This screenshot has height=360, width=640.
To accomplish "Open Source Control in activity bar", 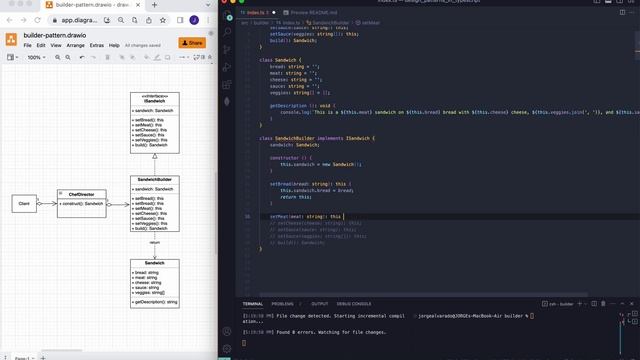I will click(x=227, y=50).
